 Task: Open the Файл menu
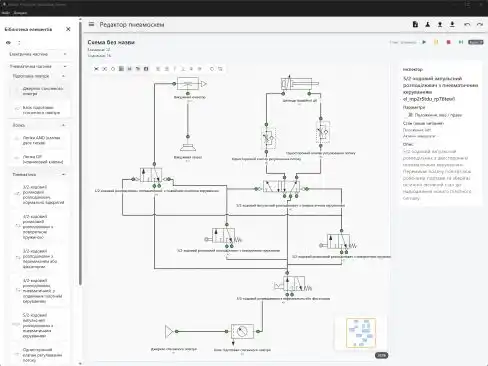[x=6, y=13]
